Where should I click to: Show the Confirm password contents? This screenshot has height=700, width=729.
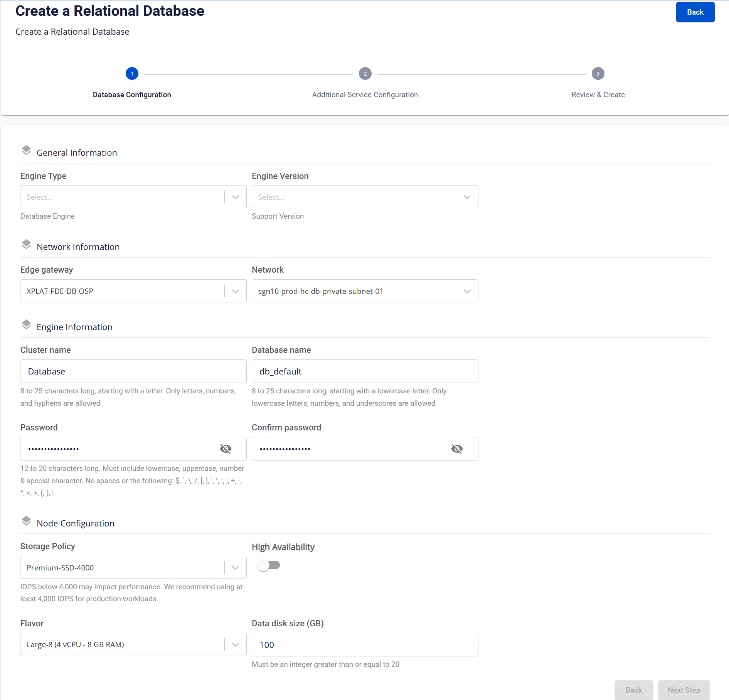[x=457, y=449]
